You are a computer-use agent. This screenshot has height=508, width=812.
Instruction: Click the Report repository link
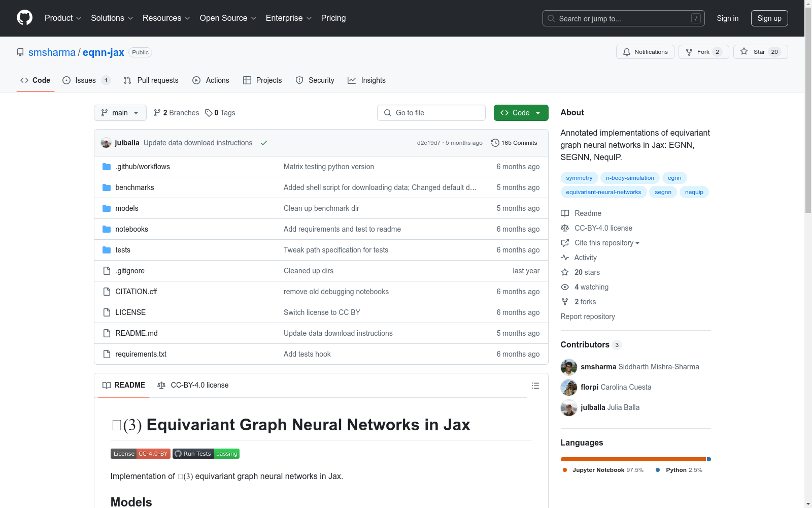point(588,316)
